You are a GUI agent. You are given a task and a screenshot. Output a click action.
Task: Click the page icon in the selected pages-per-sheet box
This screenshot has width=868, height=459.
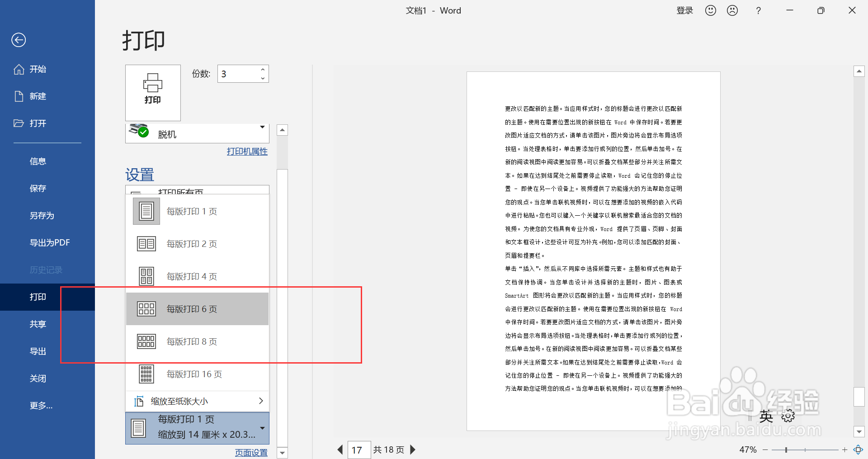(138, 428)
